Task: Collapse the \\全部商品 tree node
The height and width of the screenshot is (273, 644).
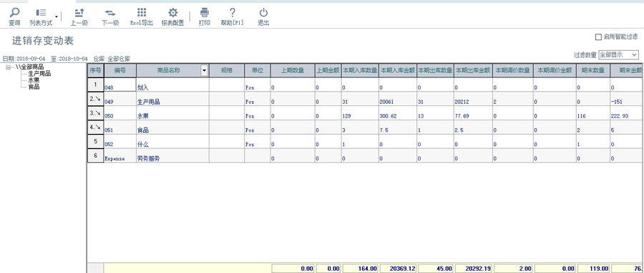Action: (x=9, y=67)
